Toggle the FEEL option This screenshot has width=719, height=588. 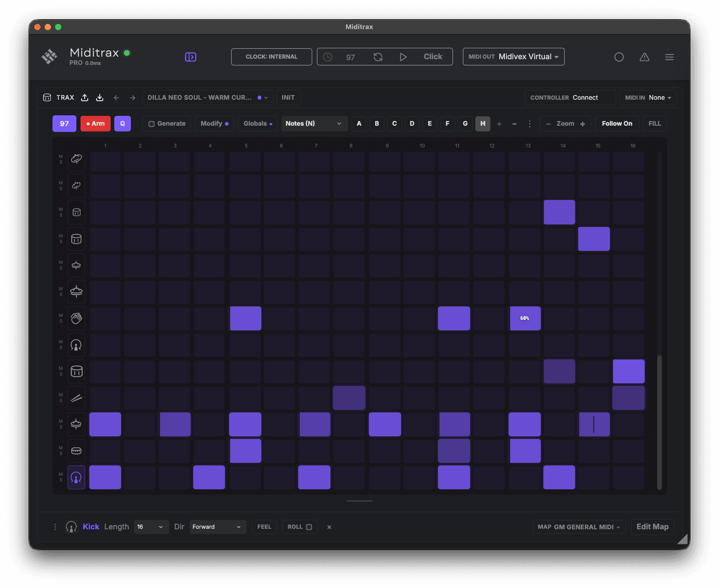point(264,527)
